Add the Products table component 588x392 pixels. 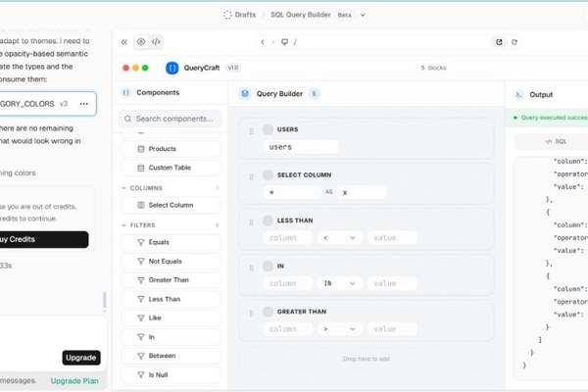[171, 149]
